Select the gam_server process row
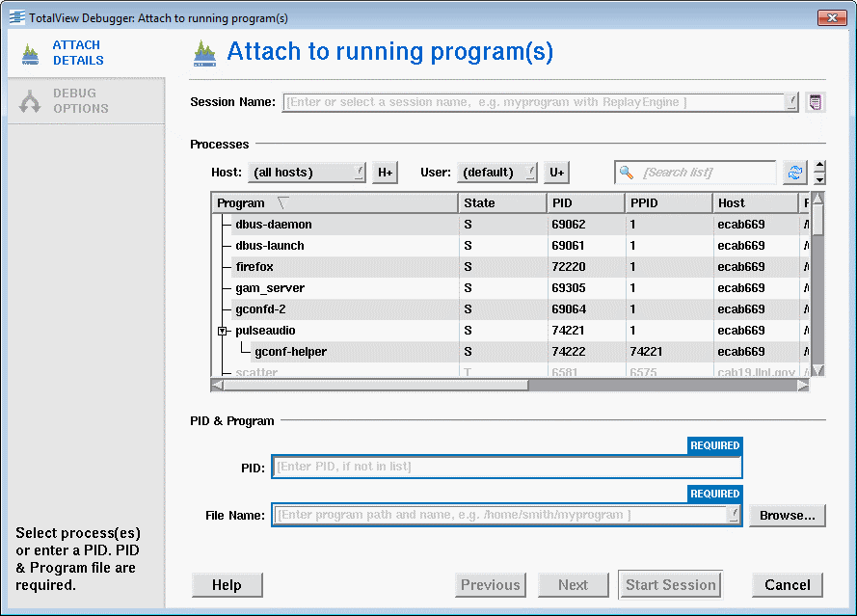The width and height of the screenshot is (857, 616). tap(511, 288)
